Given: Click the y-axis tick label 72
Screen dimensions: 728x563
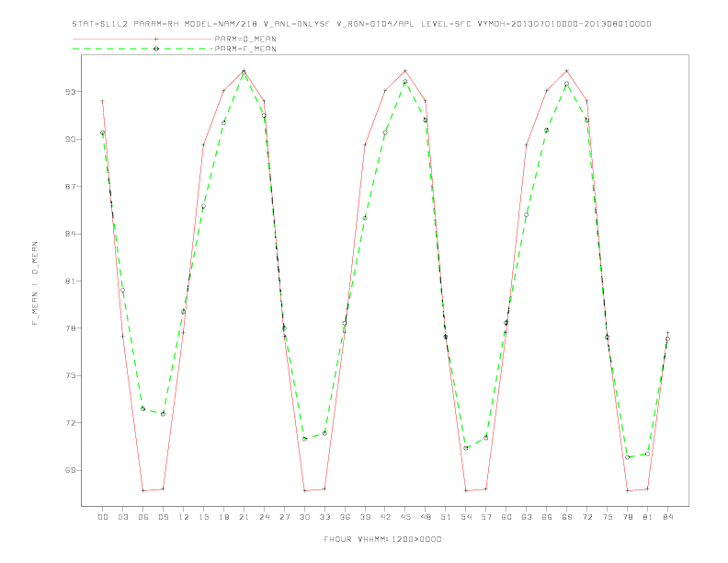Looking at the screenshot, I should coord(70,423).
